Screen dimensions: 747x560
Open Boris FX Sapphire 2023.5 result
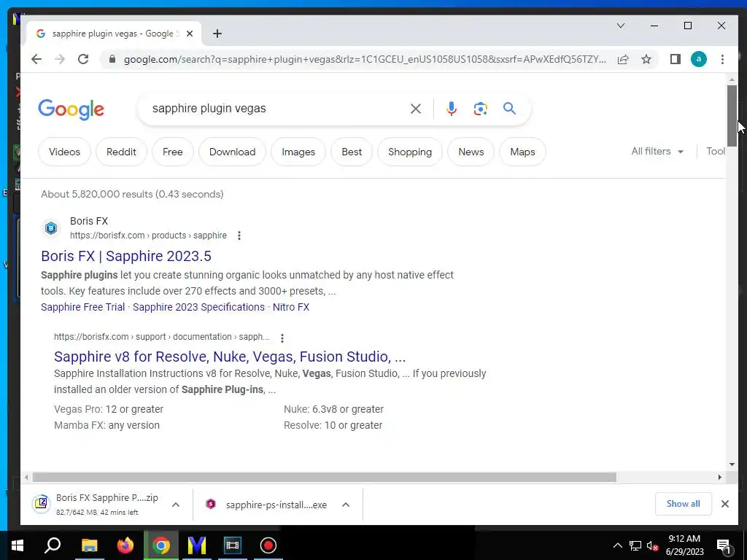(x=125, y=256)
